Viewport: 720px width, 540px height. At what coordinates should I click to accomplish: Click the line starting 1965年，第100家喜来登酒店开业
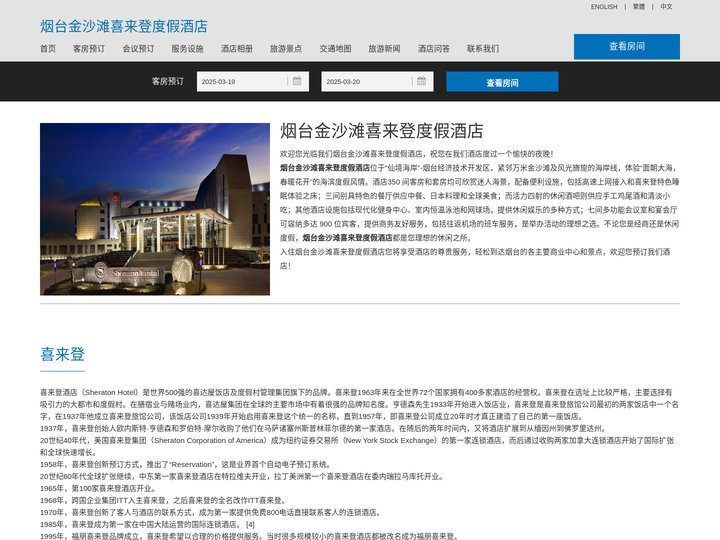(x=99, y=488)
